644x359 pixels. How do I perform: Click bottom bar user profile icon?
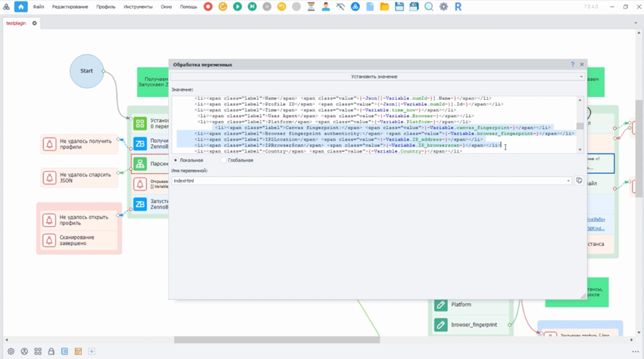pyautogui.click(x=24, y=351)
